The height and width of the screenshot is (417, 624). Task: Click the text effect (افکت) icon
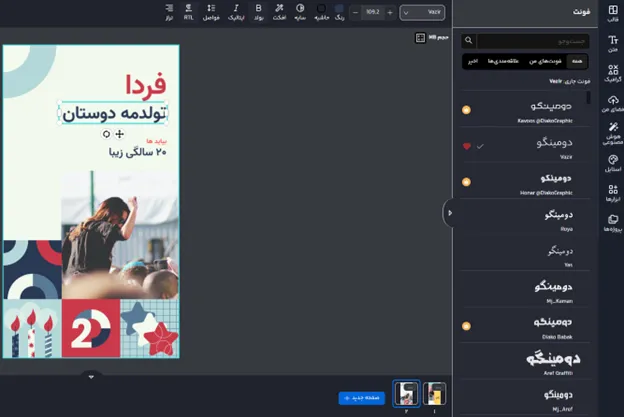click(279, 11)
